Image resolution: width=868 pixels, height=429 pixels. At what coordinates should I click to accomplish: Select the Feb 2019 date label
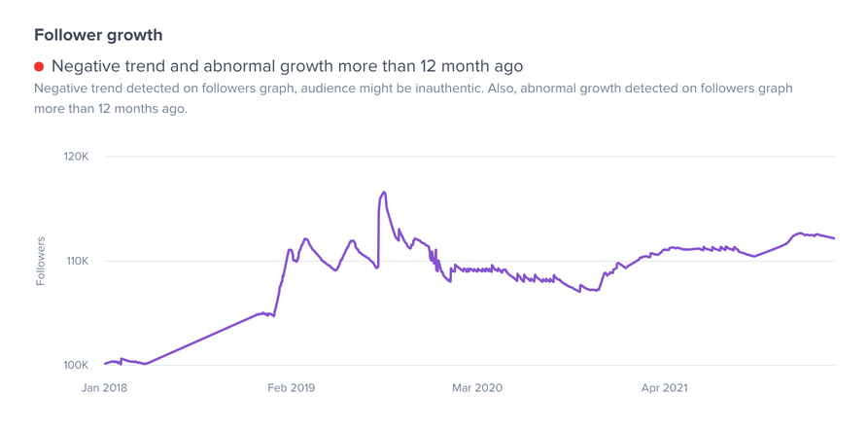pos(291,388)
